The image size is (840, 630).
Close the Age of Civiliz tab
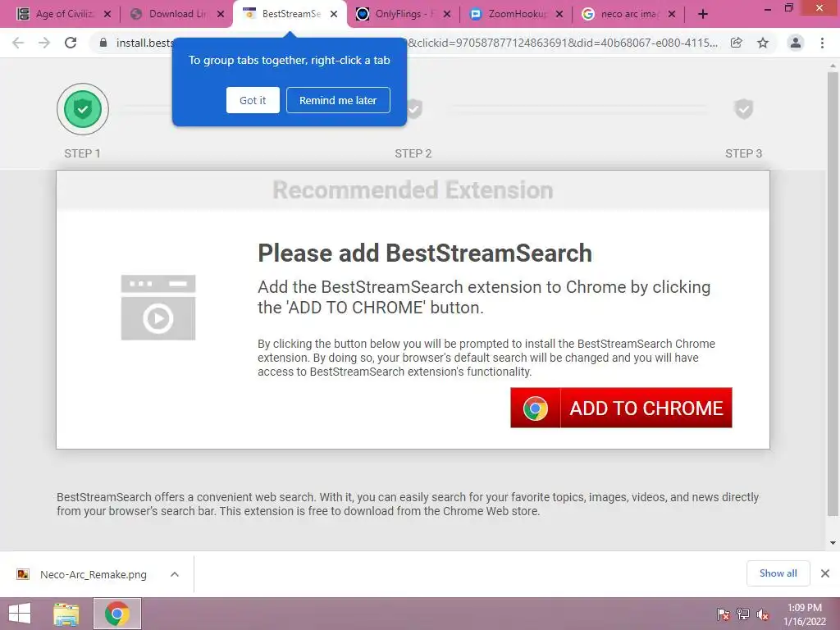(107, 14)
